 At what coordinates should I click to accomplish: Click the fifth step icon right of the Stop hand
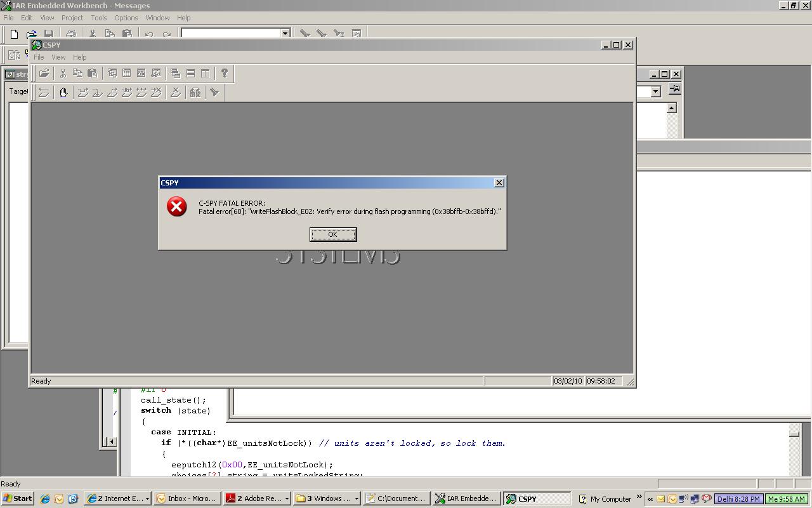[141, 93]
